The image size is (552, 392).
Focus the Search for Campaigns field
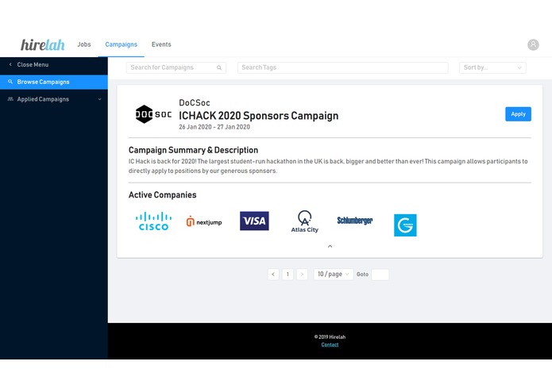point(176,68)
